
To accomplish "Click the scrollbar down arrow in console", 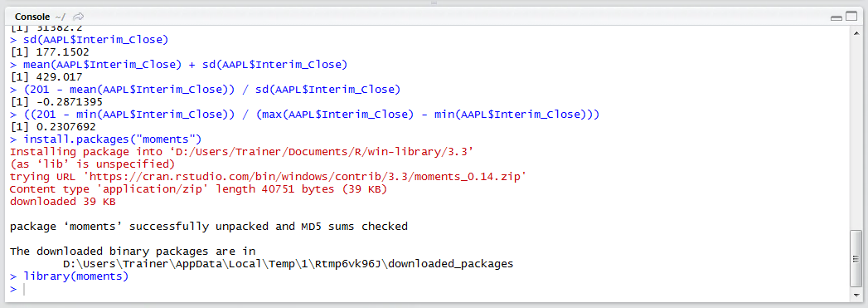I will (856, 296).
